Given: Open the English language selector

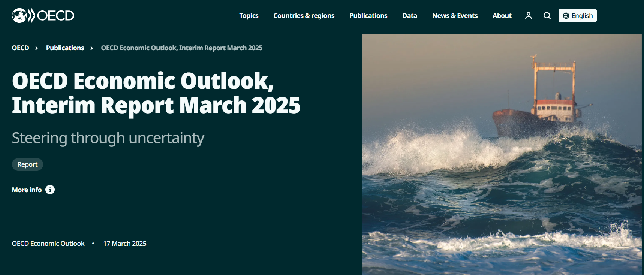Looking at the screenshot, I should pos(578,16).
